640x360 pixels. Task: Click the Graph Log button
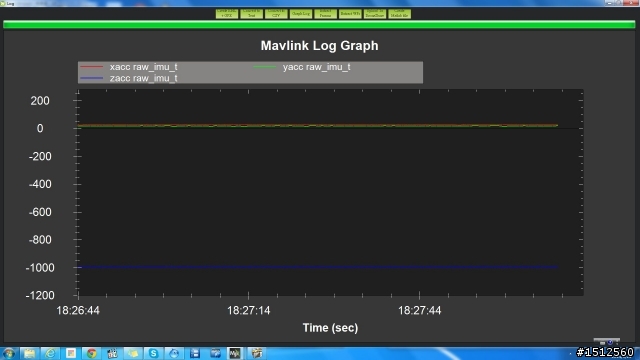(x=301, y=14)
